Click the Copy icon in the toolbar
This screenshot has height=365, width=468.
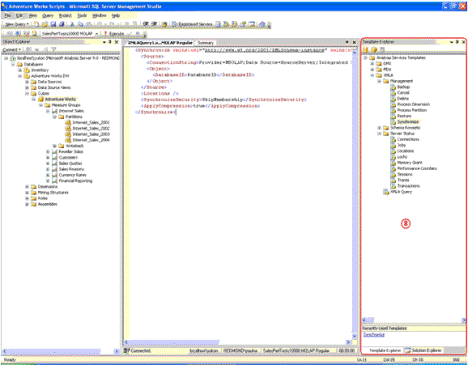(81, 24)
